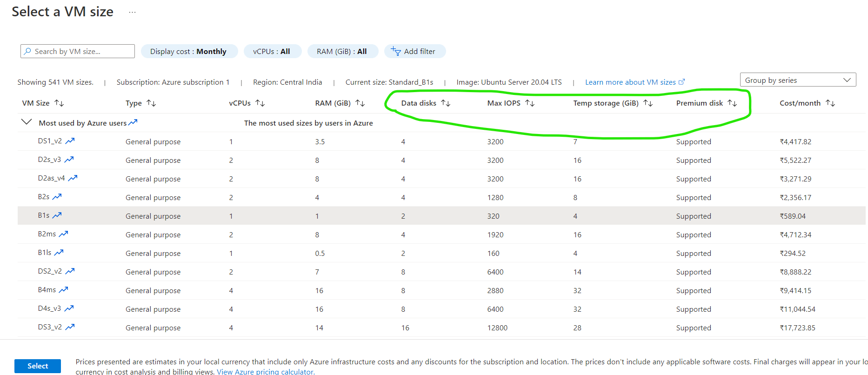Click the ₹294.52 cost cell

point(793,253)
